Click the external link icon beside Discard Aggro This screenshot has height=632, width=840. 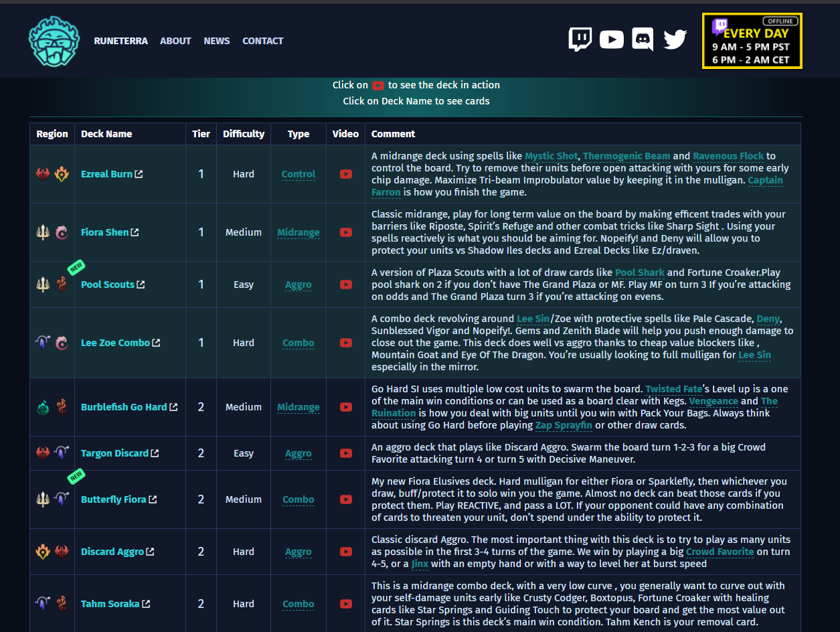(x=150, y=552)
